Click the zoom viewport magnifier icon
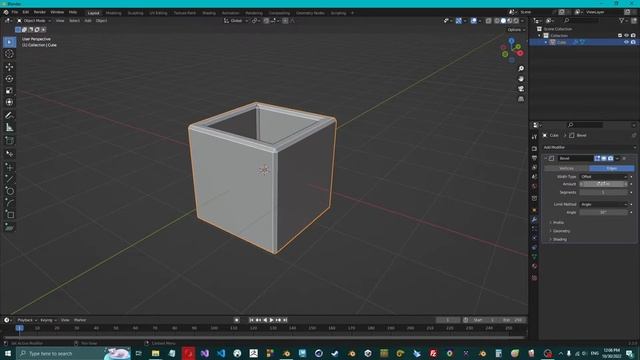640x360 pixels. (x=521, y=69)
